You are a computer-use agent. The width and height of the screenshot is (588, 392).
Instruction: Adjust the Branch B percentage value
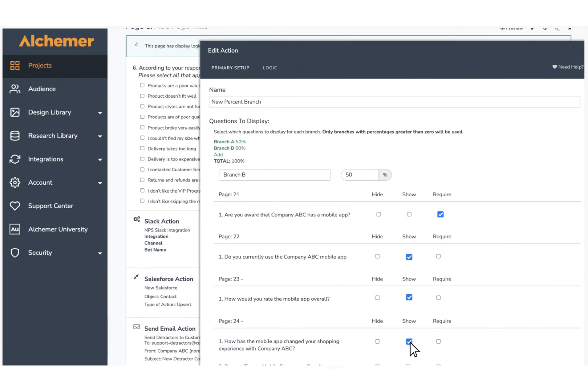(x=360, y=174)
